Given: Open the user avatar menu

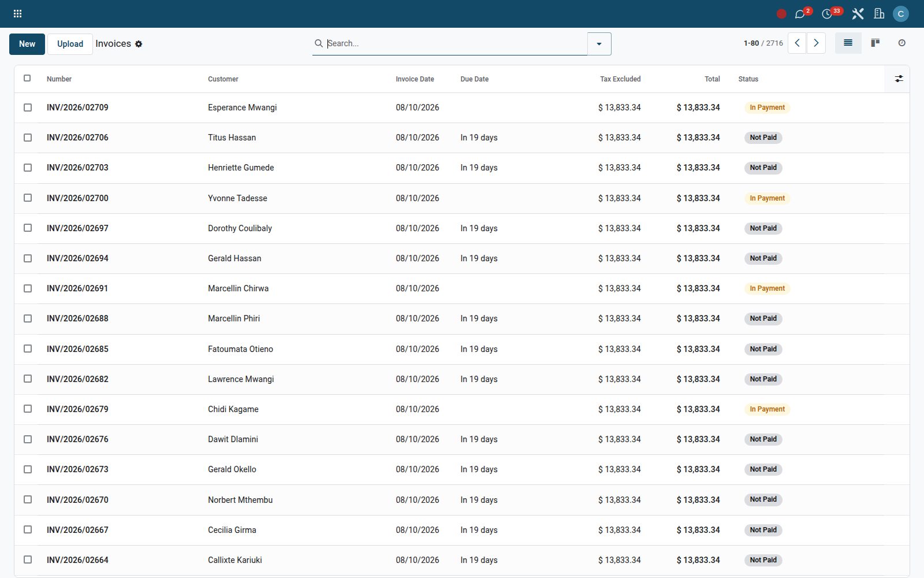Looking at the screenshot, I should pos(900,14).
